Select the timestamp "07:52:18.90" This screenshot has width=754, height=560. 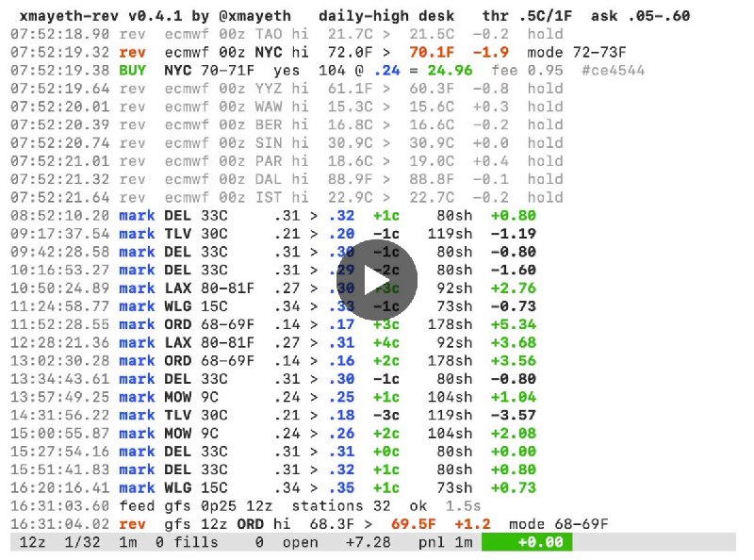(x=60, y=34)
